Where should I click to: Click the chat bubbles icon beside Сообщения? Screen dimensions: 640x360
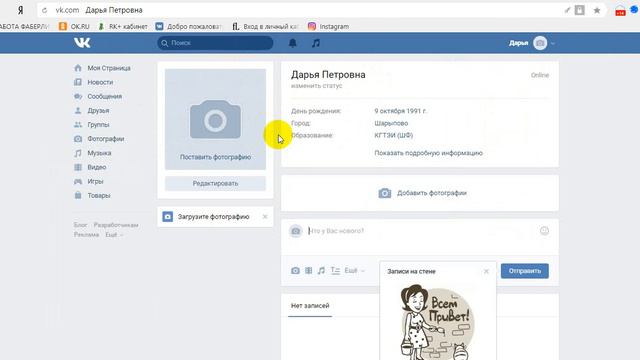tap(78, 96)
